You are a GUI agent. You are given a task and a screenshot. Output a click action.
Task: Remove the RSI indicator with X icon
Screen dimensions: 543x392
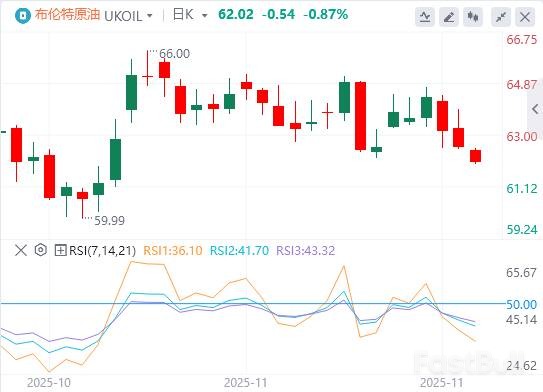(x=21, y=250)
